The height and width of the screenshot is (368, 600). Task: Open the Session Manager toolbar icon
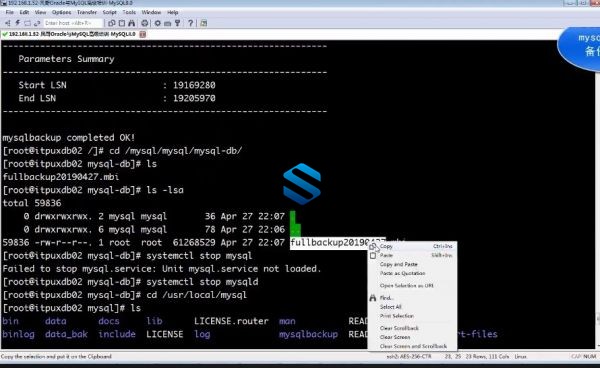pyautogui.click(x=8, y=23)
